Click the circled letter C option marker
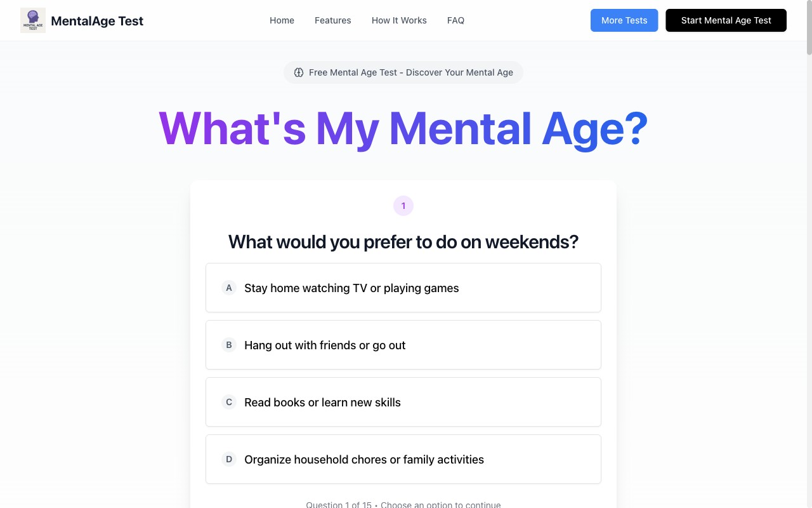812x508 pixels. click(228, 402)
